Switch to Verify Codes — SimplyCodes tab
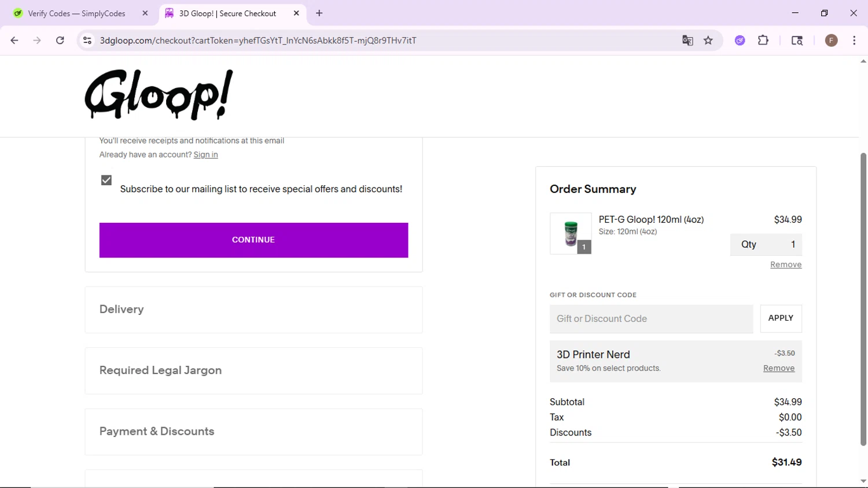This screenshot has width=868, height=488. (x=77, y=13)
